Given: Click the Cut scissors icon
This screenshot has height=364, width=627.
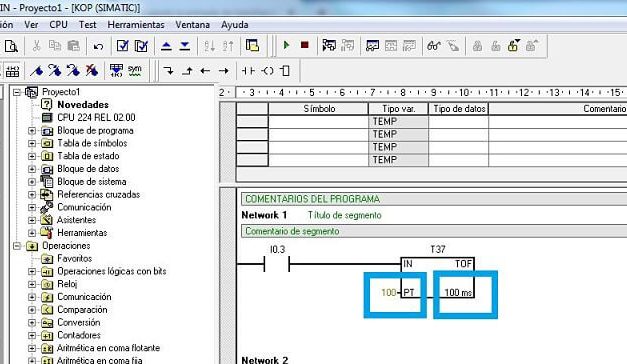Looking at the screenshot, I should 36,46.
